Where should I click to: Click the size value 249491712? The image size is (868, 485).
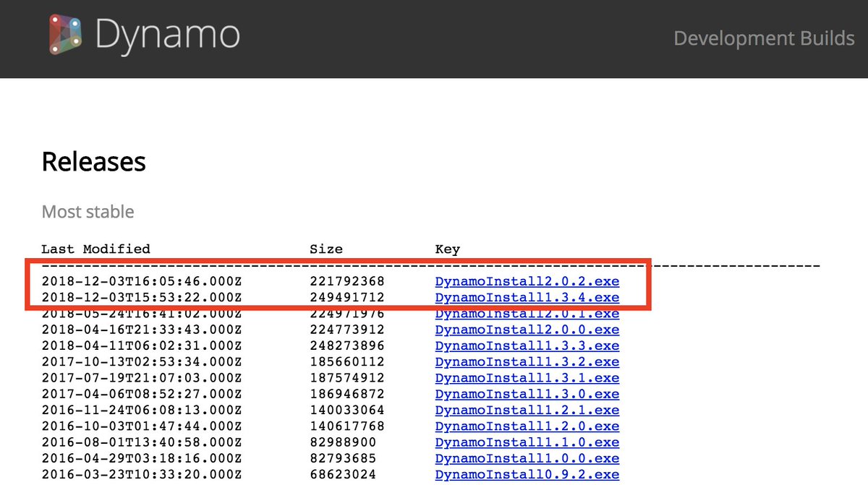pyautogui.click(x=347, y=297)
